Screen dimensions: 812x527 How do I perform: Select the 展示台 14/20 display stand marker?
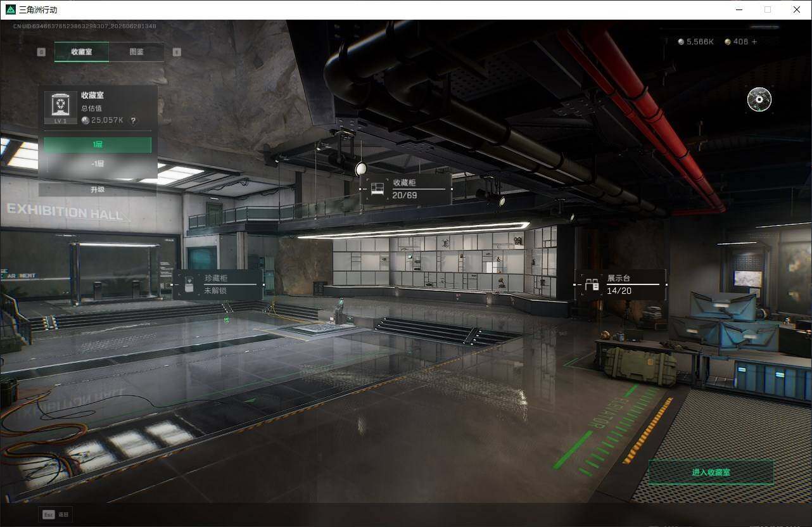coord(620,284)
